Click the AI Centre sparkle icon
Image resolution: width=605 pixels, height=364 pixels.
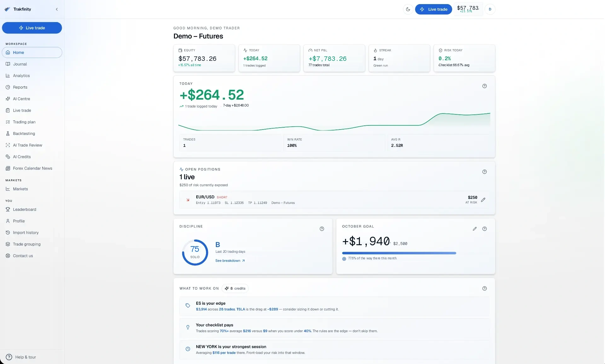(8, 99)
